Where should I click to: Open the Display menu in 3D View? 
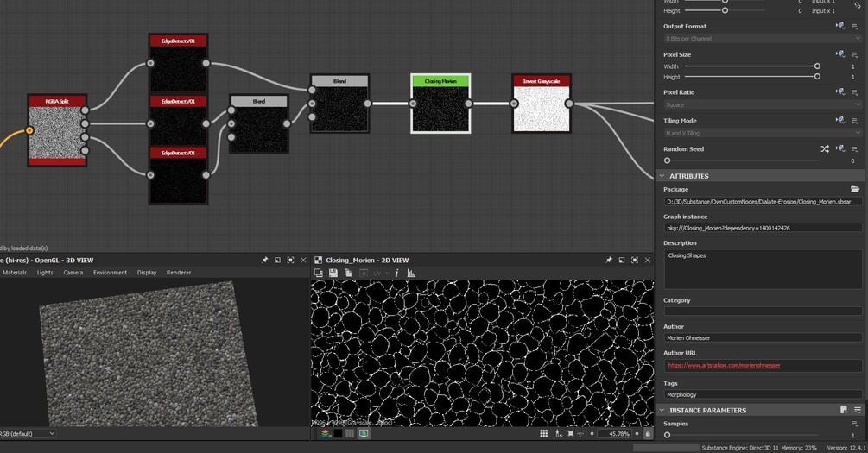[x=147, y=272]
